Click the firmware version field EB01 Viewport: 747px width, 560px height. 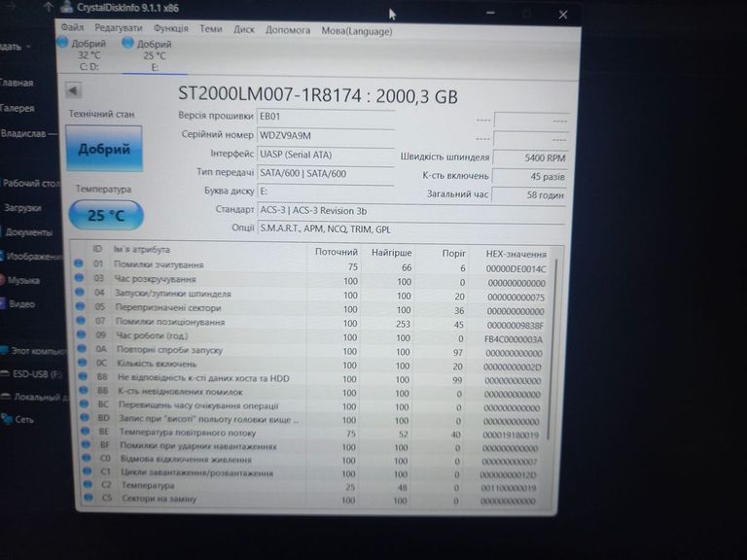click(x=326, y=117)
